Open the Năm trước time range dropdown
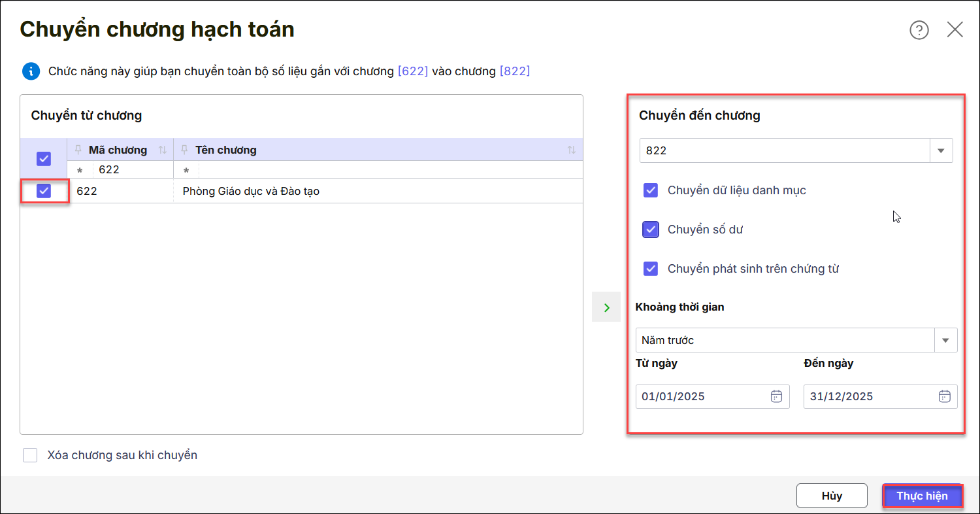This screenshot has height=514, width=980. coord(945,340)
